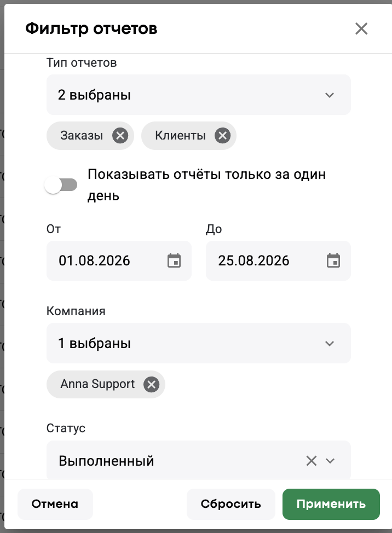392x533 pixels.
Task: Click the Применить button
Action: [x=331, y=504]
